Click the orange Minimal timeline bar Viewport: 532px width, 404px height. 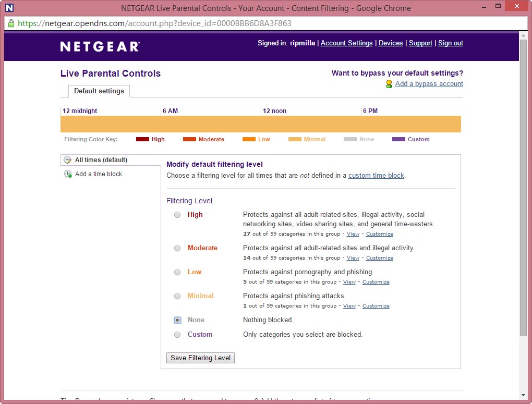[x=261, y=124]
